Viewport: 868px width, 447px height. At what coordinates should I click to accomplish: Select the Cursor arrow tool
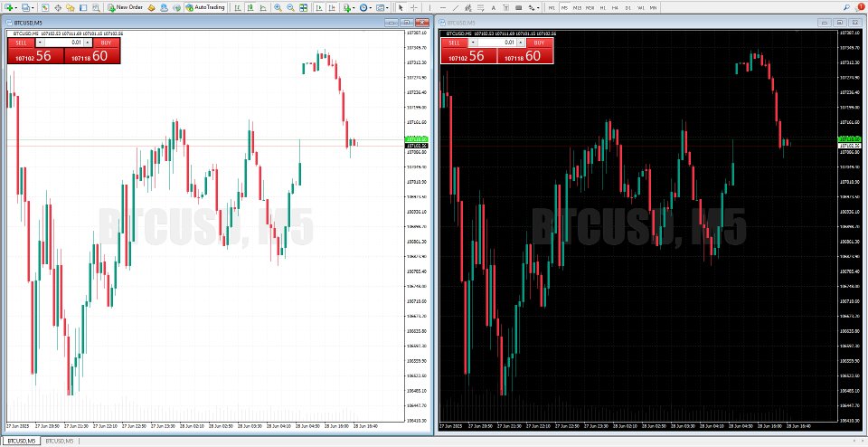tap(401, 8)
